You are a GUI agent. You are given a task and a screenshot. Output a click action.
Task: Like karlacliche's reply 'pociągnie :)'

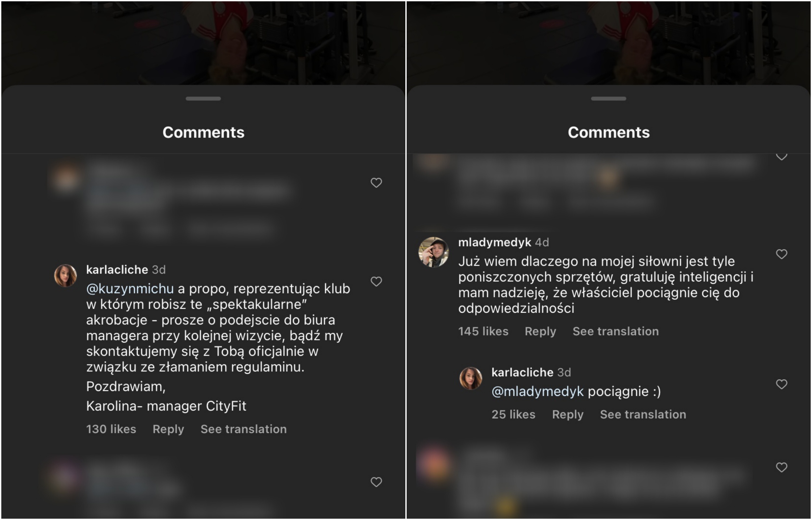782,384
